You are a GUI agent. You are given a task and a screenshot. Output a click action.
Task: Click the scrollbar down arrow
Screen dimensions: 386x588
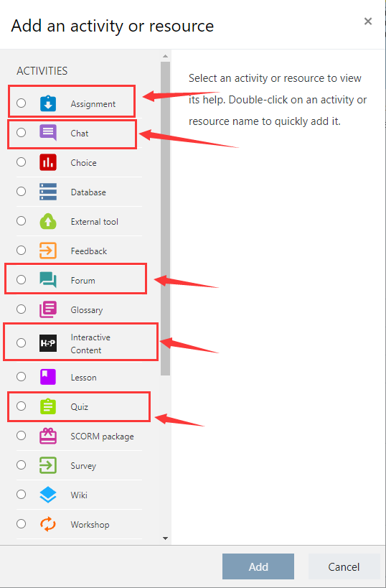(165, 538)
